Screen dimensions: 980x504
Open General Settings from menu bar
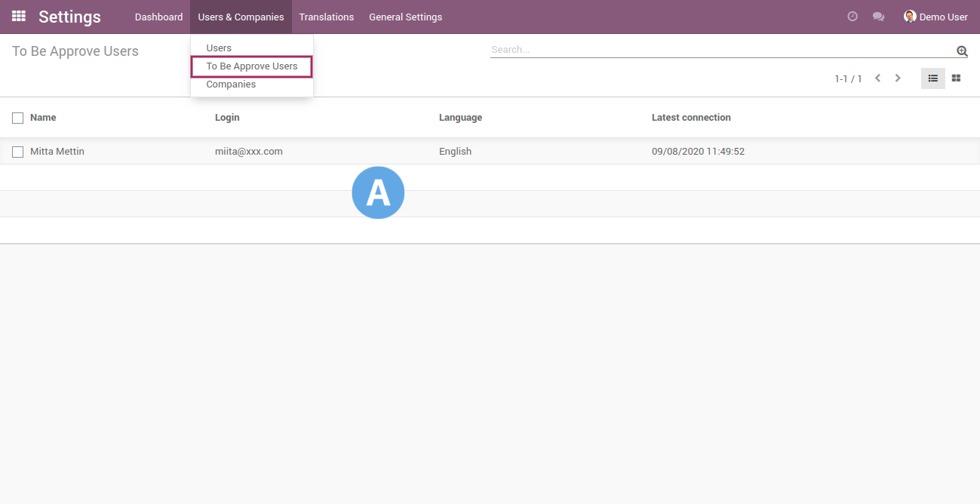(405, 17)
